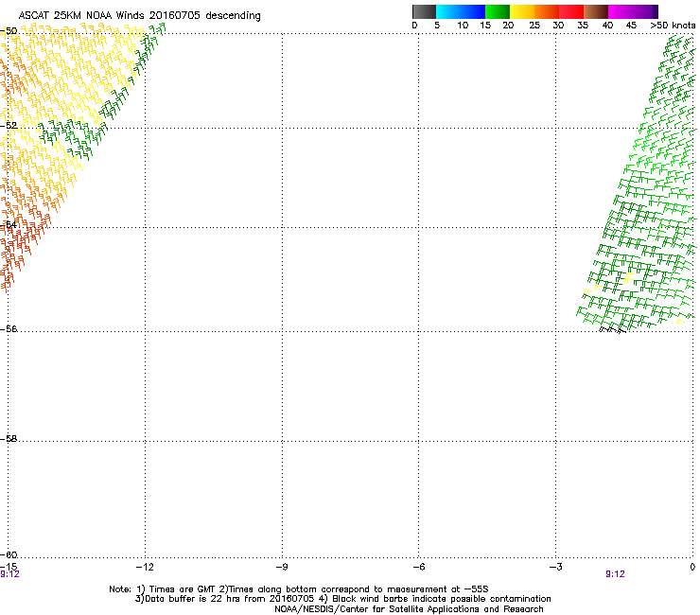The height and width of the screenshot is (615, 700).
Task: Click the '-54' latitude axis label
Action: coord(9,224)
